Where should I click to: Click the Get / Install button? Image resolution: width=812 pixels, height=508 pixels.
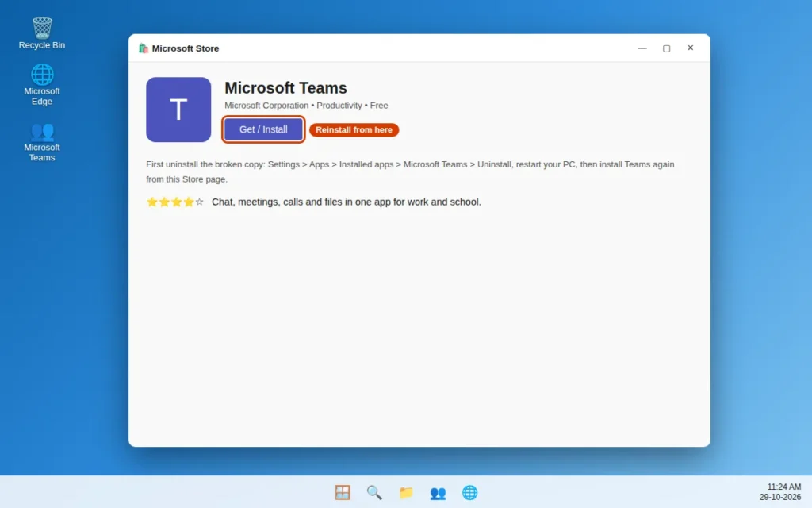click(x=263, y=129)
